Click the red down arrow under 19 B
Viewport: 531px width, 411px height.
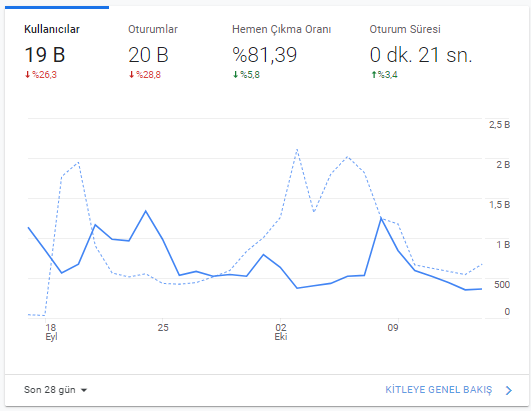coord(27,74)
